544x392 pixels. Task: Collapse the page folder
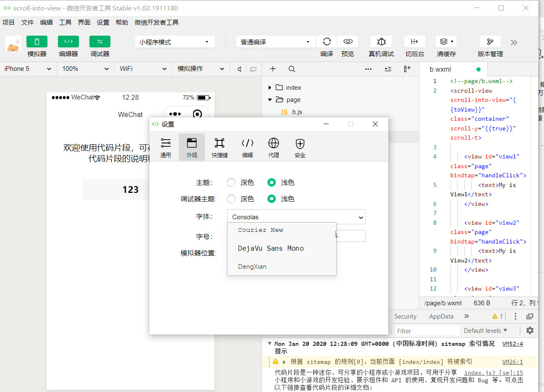270,100
